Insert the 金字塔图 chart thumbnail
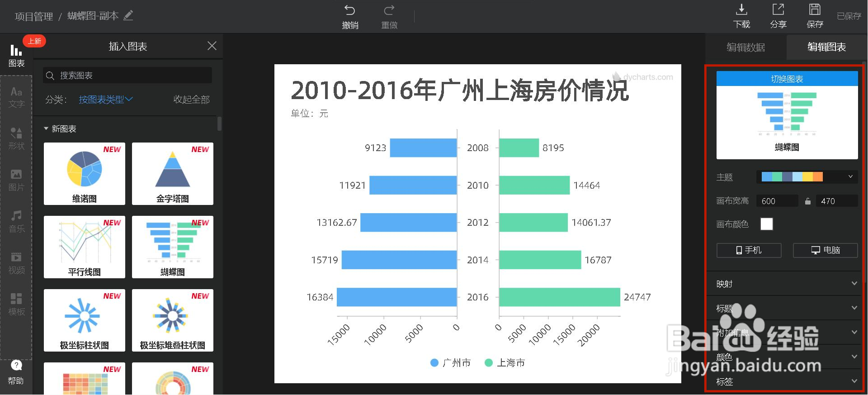The image size is (868, 395). coord(173,174)
